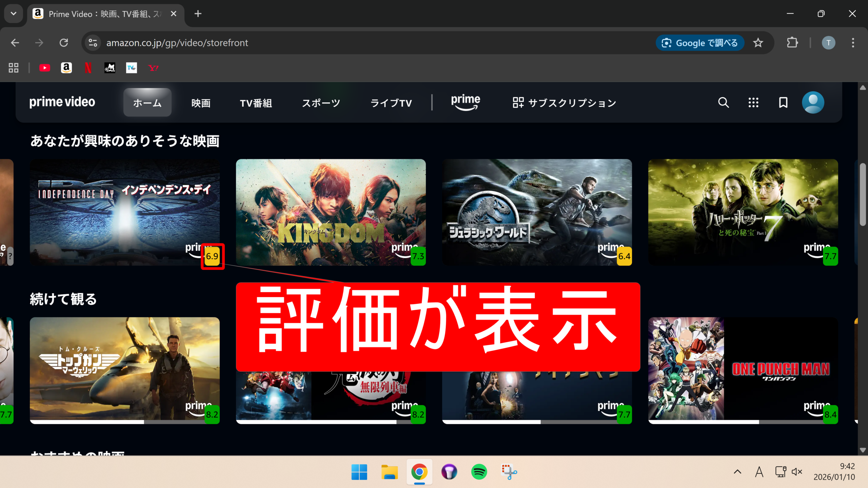Click the Yahoo bookmark icon
Viewport: 868px width, 488px height.
153,68
